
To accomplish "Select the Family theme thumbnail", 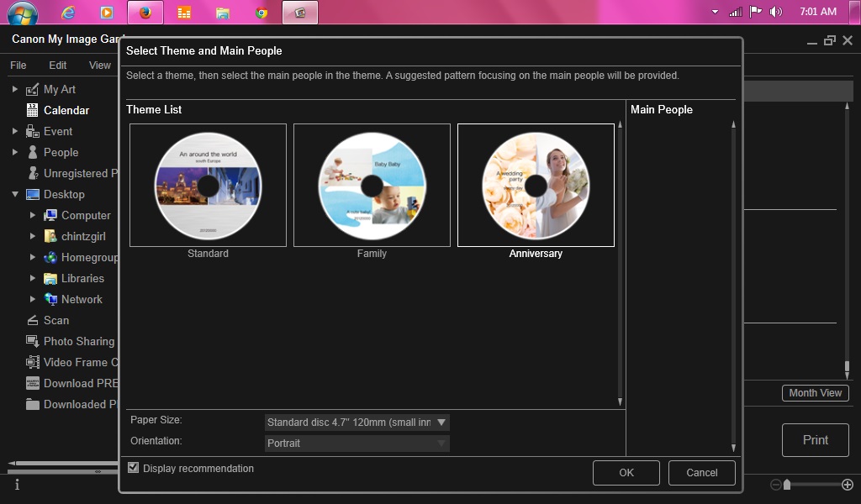I will 372,186.
